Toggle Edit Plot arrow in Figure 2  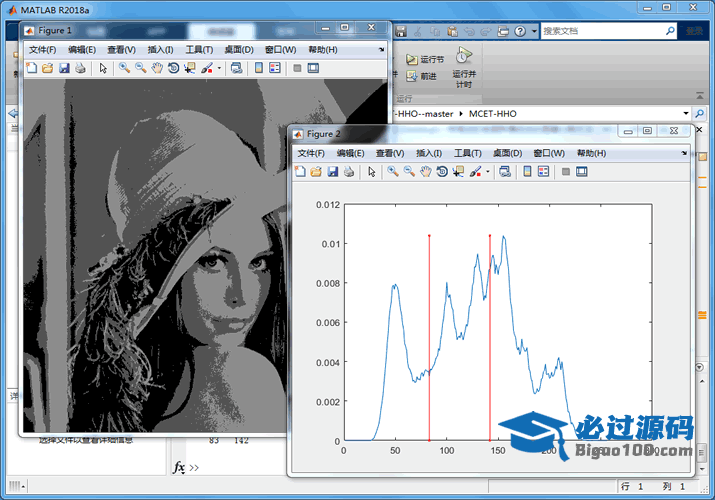pyautogui.click(x=371, y=172)
